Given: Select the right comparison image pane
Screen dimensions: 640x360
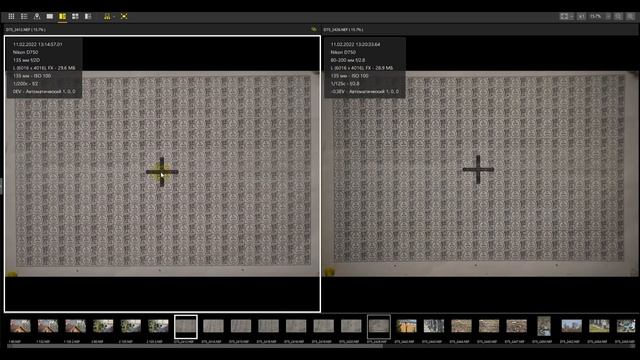Looking at the screenshot, I should coord(481,174).
